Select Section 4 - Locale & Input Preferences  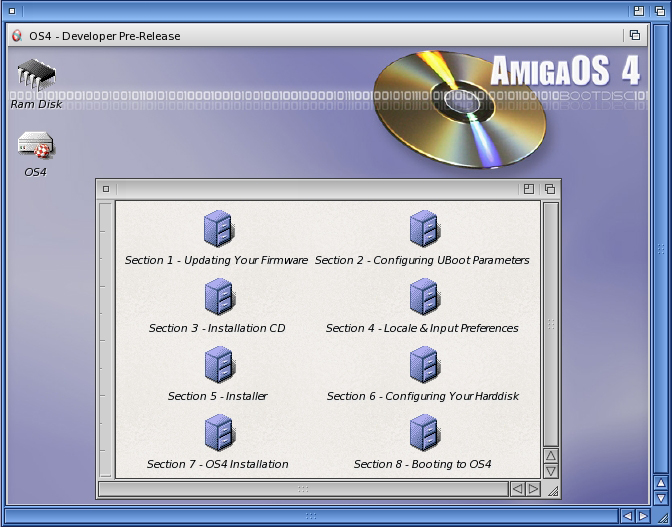tap(423, 297)
